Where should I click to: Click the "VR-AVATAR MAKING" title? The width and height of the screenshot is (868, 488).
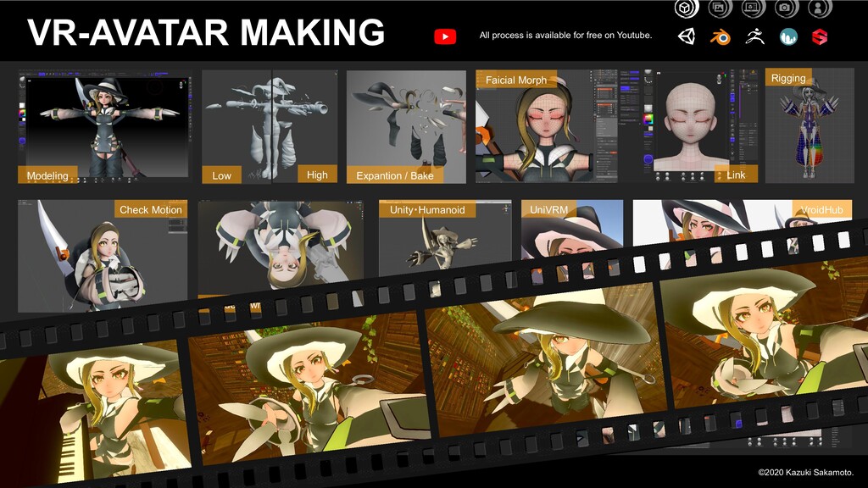tap(206, 33)
